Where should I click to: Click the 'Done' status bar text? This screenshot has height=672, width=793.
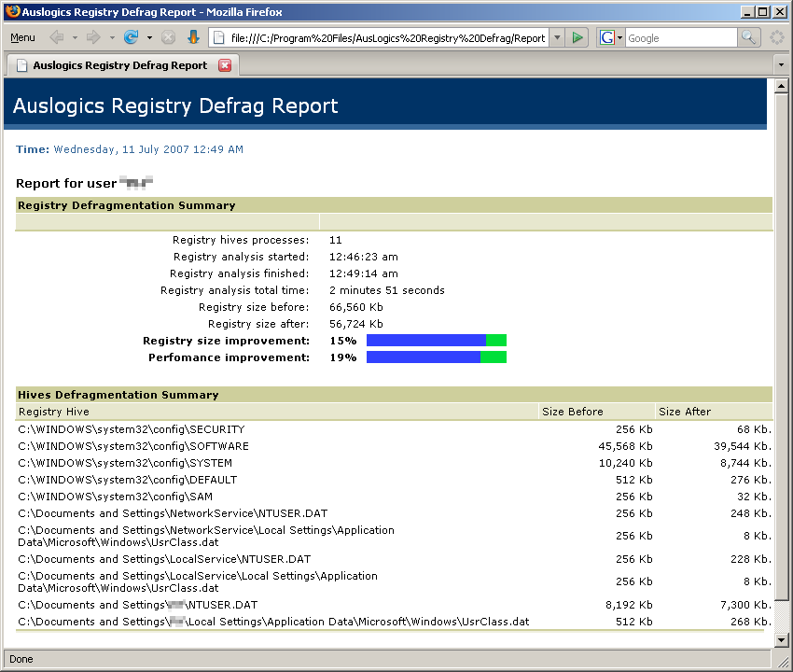[21, 659]
